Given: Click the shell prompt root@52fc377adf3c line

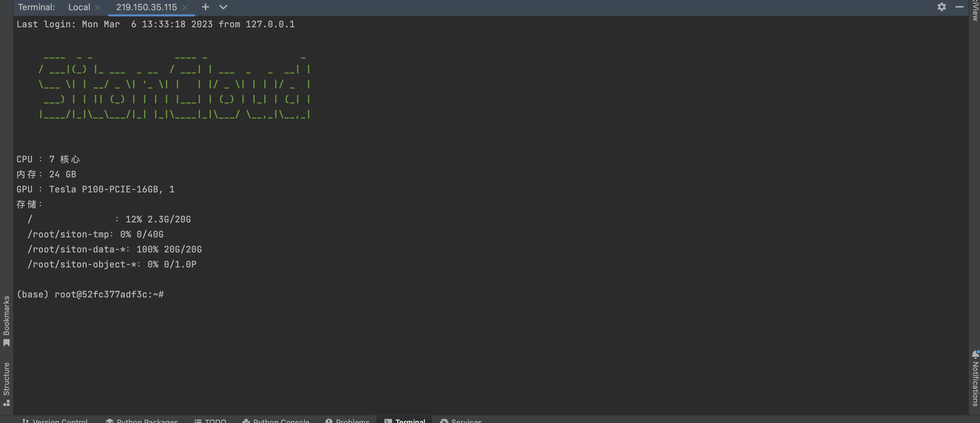Looking at the screenshot, I should (x=90, y=294).
